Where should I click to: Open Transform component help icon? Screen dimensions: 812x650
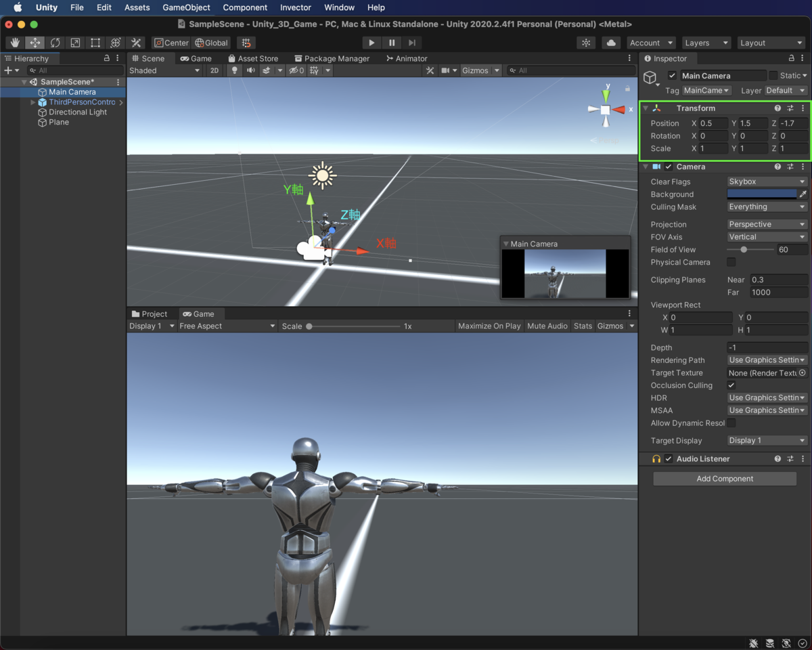tap(777, 108)
